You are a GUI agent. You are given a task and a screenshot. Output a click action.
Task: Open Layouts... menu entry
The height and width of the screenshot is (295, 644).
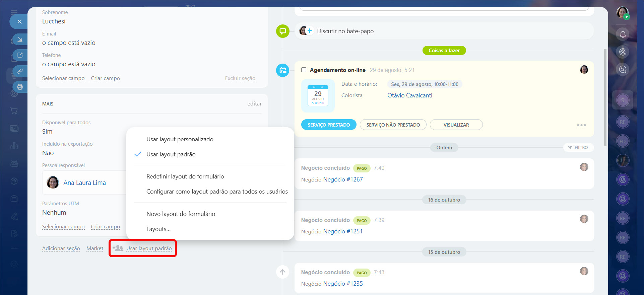point(158,229)
